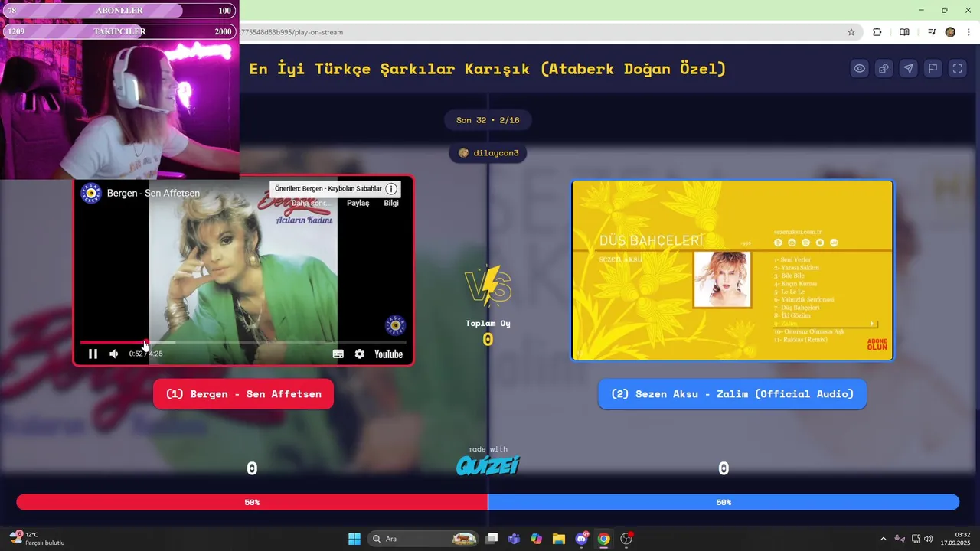Open the Chrome profile avatar

tap(951, 32)
